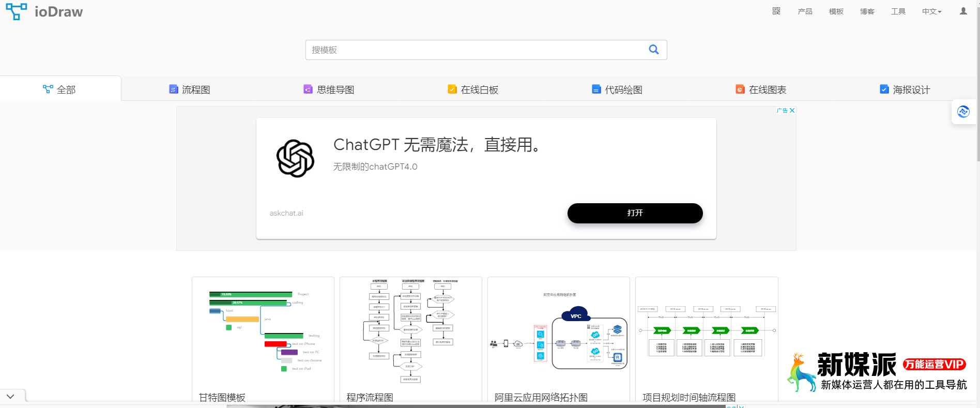The image size is (980, 408).
Task: Click the 万能运营VIP badge
Action: pos(935,364)
